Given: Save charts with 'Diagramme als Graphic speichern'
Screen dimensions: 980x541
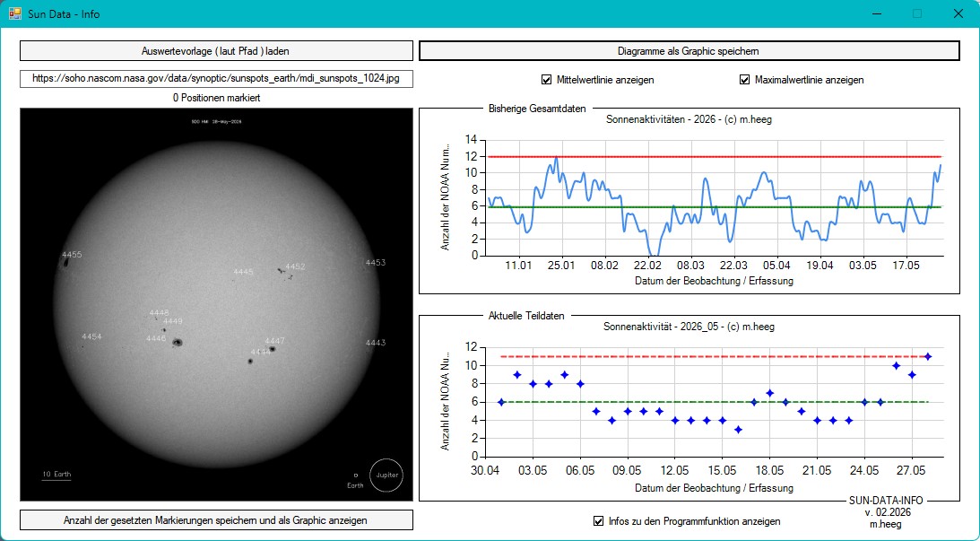Looking at the screenshot, I should click(689, 51).
